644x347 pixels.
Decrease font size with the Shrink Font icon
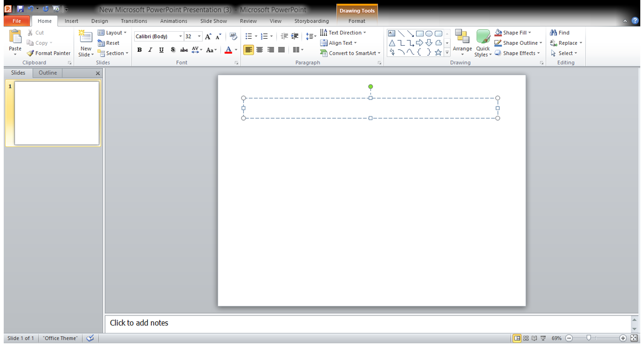(x=218, y=36)
